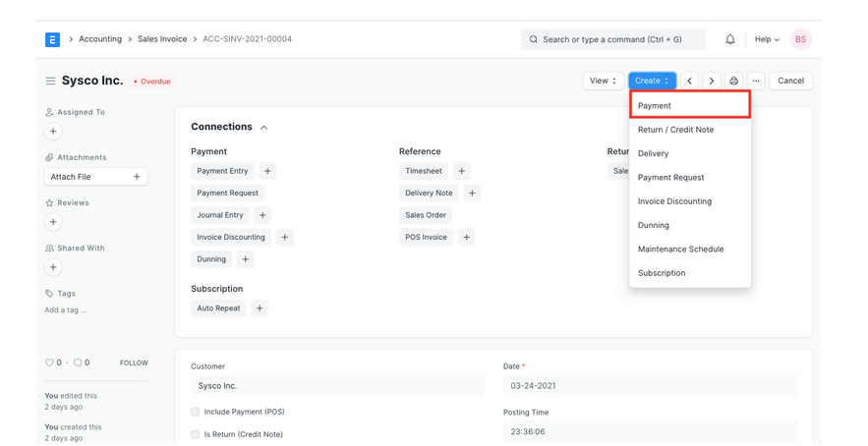The image size is (868, 446).
Task: Toggle sidebar with hamburger menu icon
Action: 50,81
